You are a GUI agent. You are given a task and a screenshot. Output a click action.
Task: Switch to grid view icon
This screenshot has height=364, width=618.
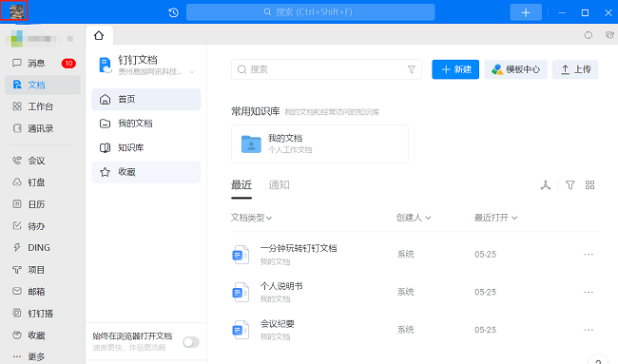click(x=590, y=185)
